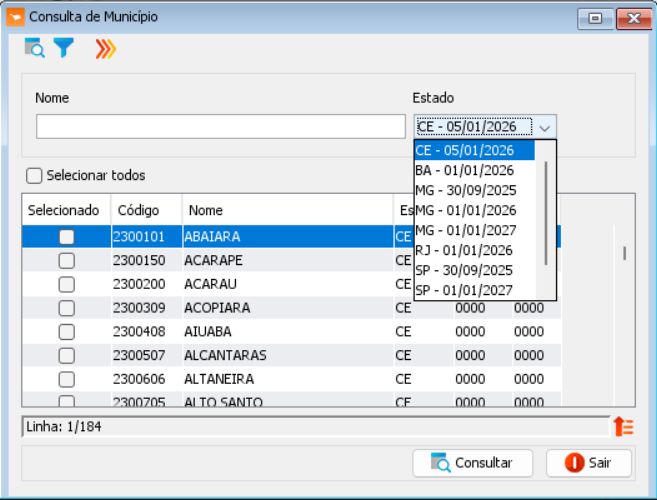Click the orange triple-arrow toolbar icon

point(105,48)
